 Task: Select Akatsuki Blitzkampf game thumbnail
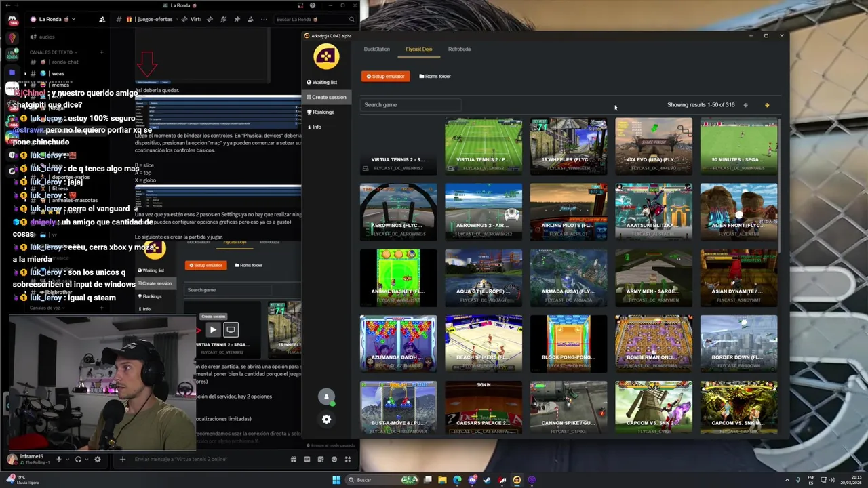654,212
